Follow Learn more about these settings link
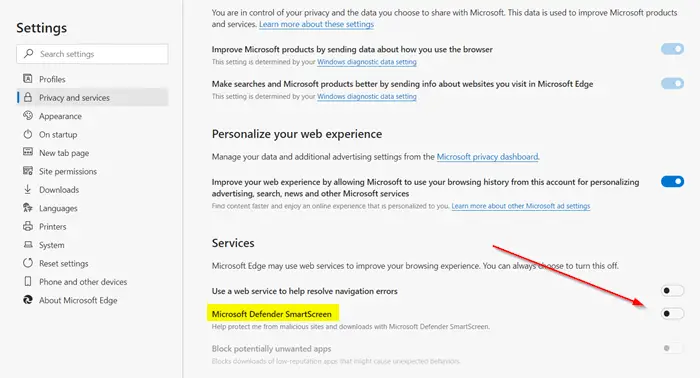This screenshot has width=700, height=378. [316, 24]
